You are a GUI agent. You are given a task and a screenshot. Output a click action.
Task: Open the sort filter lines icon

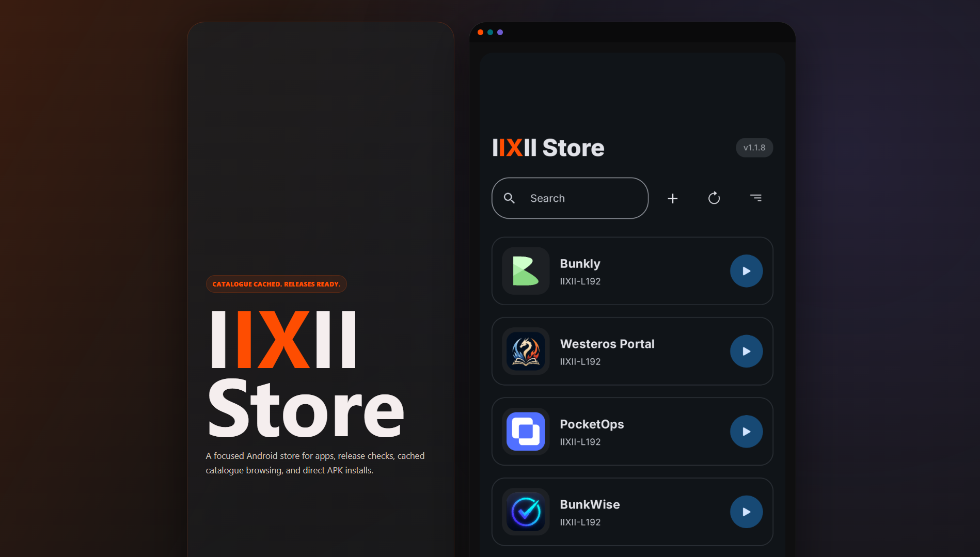pyautogui.click(x=756, y=198)
